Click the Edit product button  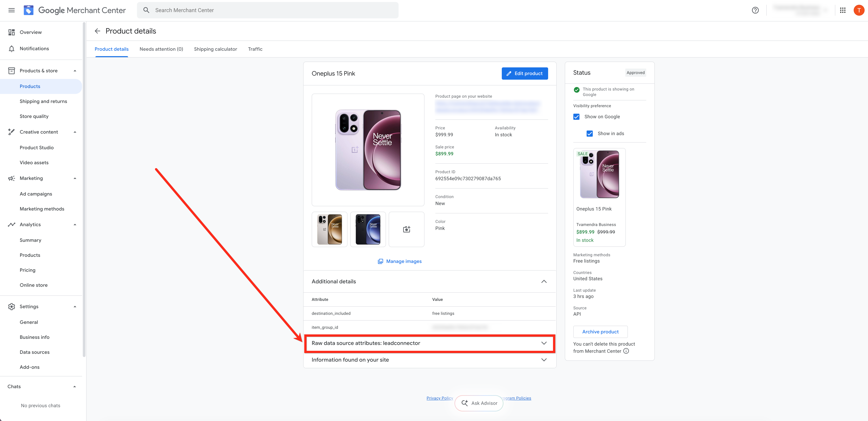tap(525, 73)
